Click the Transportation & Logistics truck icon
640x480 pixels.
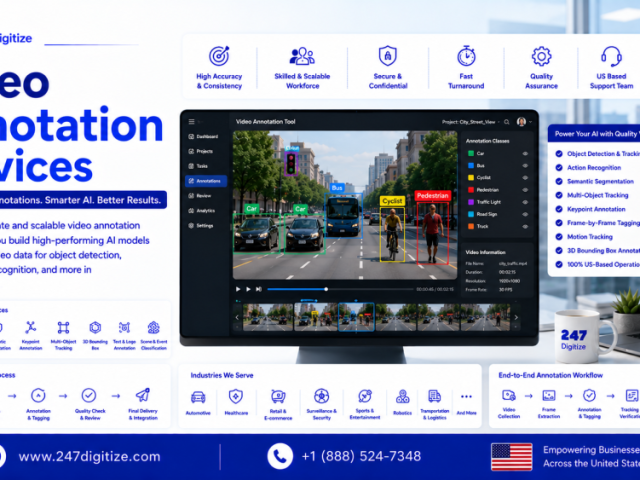pyautogui.click(x=434, y=396)
